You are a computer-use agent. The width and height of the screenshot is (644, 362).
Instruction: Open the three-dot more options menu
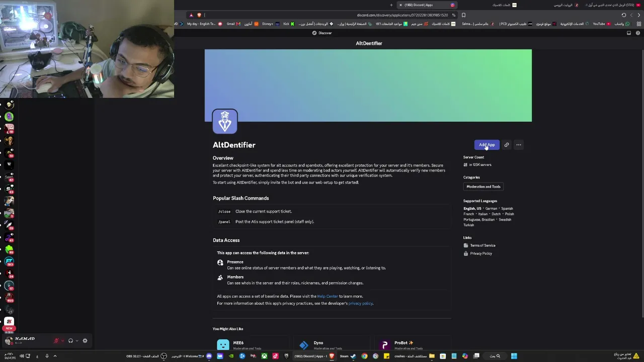tap(519, 145)
